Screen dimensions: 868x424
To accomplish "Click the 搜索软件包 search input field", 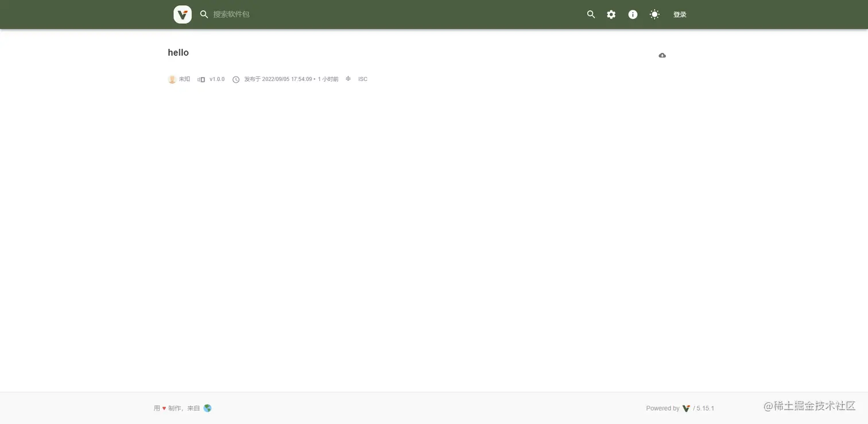I will 231,14.
